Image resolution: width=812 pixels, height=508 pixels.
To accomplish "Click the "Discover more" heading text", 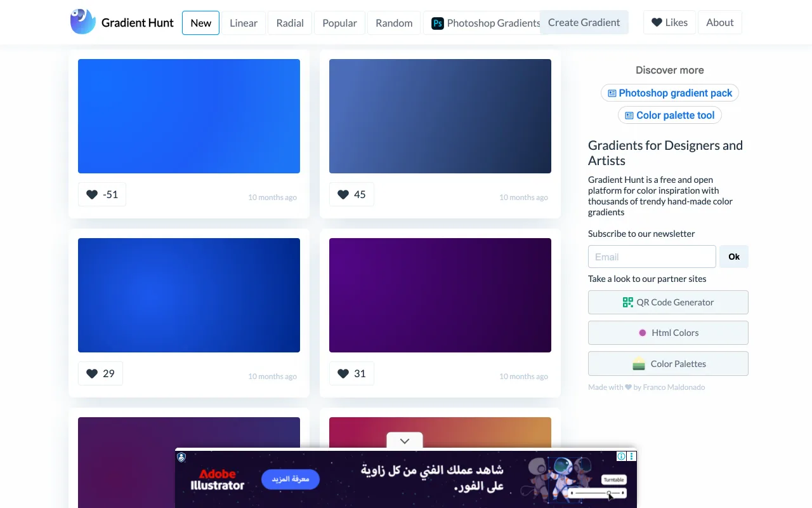I will point(670,70).
